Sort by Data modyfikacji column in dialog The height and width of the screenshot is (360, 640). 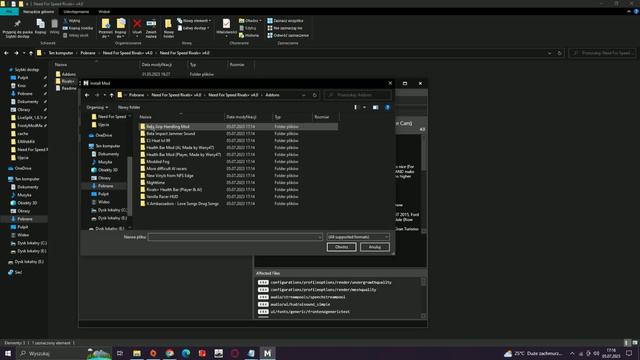[248, 117]
